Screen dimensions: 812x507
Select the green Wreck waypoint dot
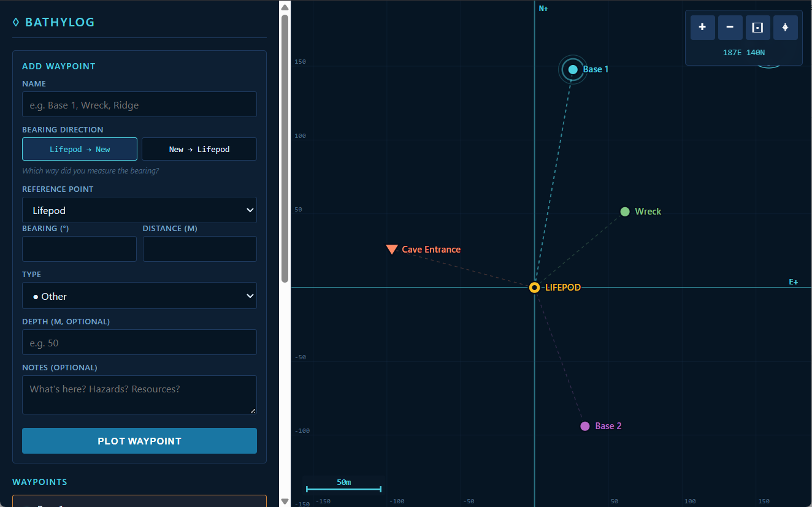click(x=625, y=212)
